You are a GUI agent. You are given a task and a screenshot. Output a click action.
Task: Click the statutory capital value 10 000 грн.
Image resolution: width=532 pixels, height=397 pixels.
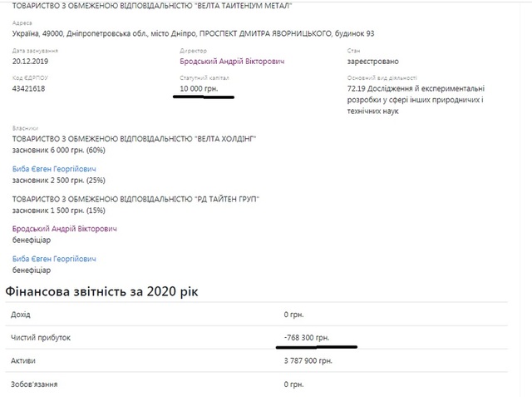(203, 88)
